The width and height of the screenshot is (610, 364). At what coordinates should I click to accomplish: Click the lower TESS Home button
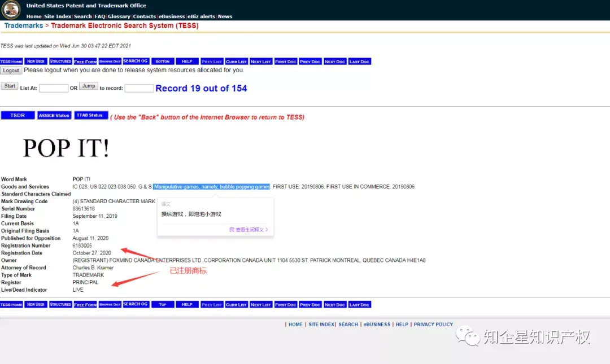click(x=11, y=305)
